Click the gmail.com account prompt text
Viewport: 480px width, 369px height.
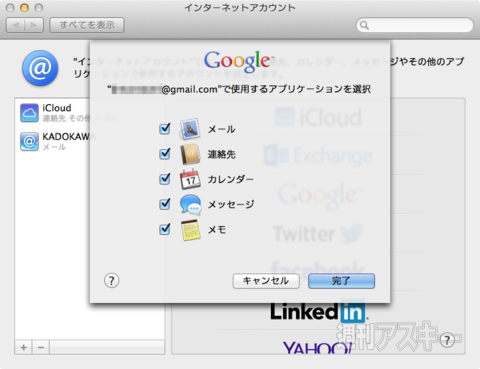tap(239, 89)
